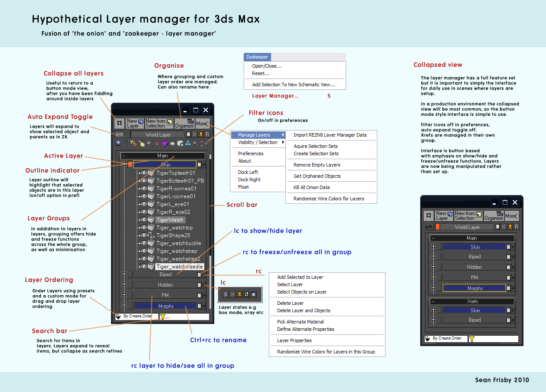Open the arrow flyout on Hidden layer, main panel
This screenshot has width=546, height=392.
pos(204,285)
